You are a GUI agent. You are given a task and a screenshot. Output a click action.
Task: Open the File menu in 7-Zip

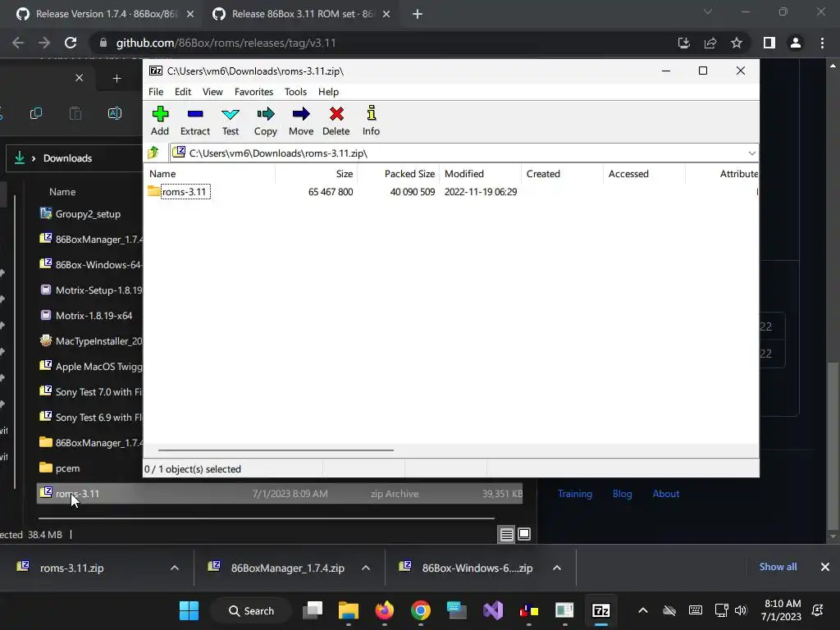pos(156,92)
